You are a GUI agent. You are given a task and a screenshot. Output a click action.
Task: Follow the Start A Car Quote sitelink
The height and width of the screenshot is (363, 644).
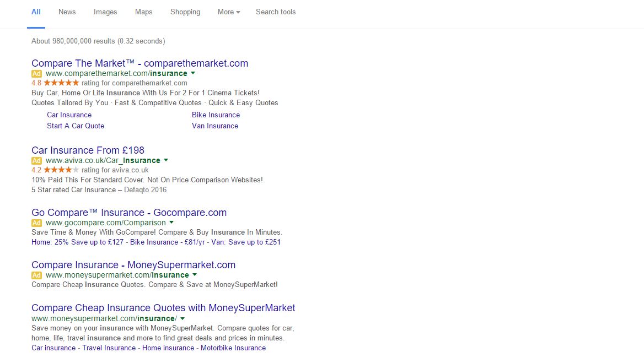[x=76, y=126]
